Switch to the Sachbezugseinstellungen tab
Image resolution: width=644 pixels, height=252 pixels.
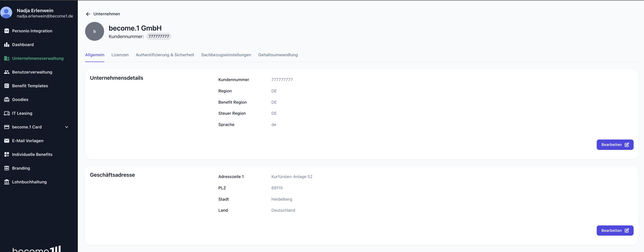[x=226, y=55]
